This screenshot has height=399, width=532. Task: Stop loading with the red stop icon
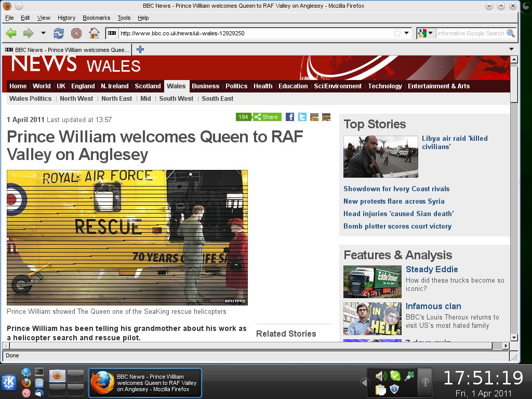76,33
